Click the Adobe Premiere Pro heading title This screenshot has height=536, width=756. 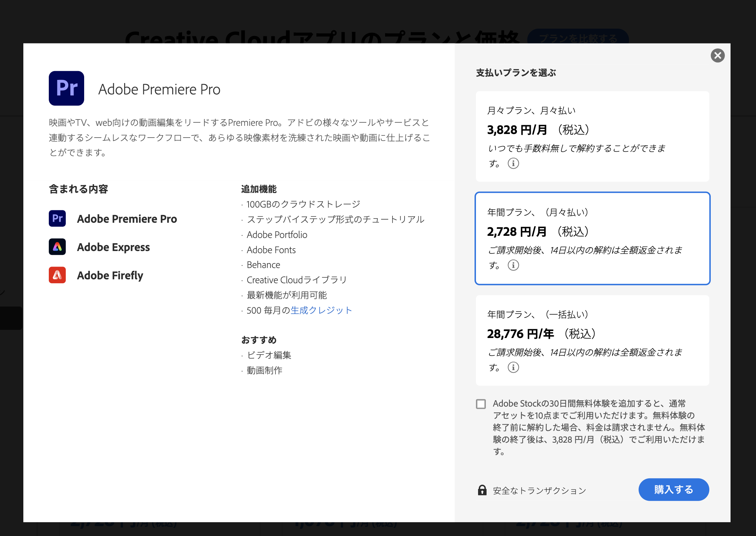click(x=159, y=89)
